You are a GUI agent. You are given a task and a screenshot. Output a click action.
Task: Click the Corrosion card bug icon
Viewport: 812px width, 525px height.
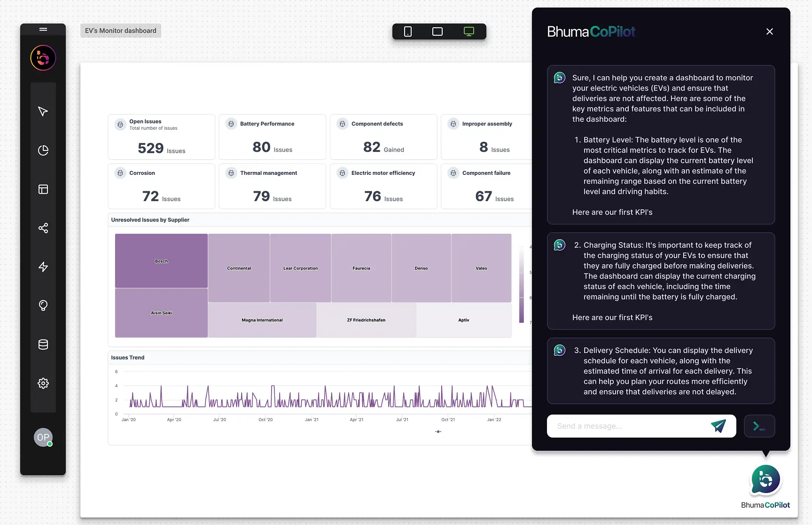[x=120, y=173]
